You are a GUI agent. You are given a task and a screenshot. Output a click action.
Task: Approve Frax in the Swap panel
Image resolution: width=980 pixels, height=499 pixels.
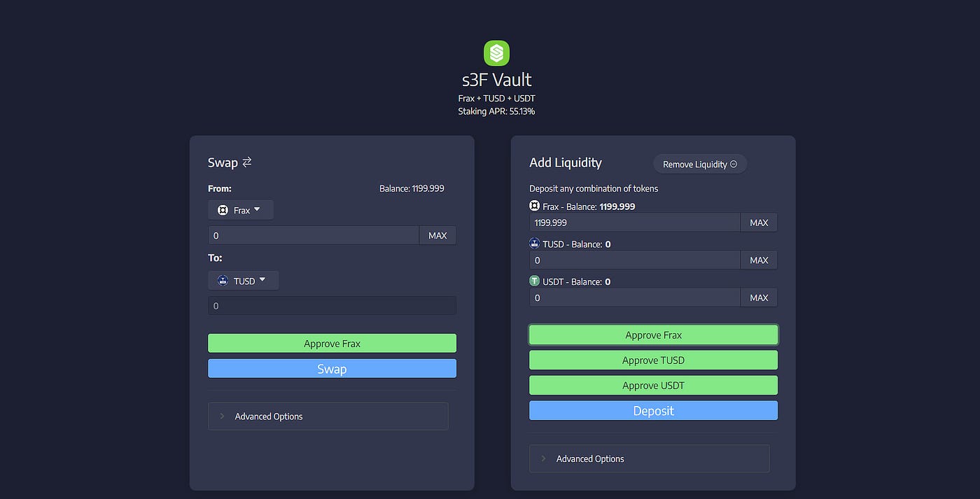click(x=332, y=344)
